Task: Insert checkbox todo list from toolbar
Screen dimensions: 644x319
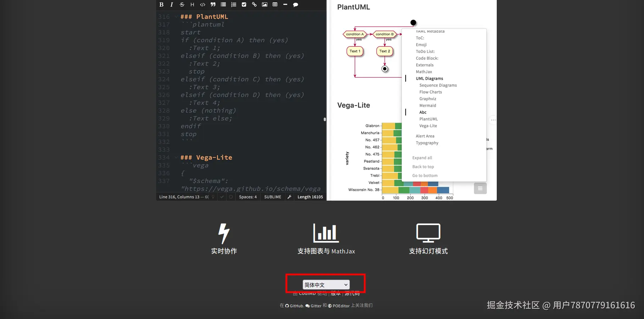Action: point(244,5)
